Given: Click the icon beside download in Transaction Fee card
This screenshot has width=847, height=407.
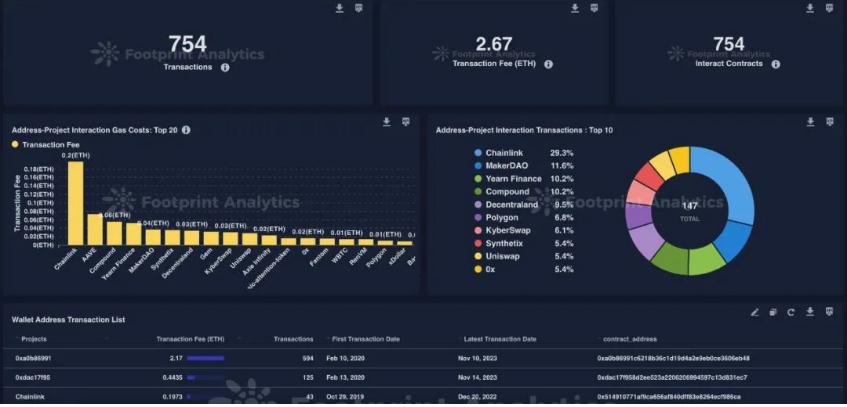Looking at the screenshot, I should tap(594, 8).
